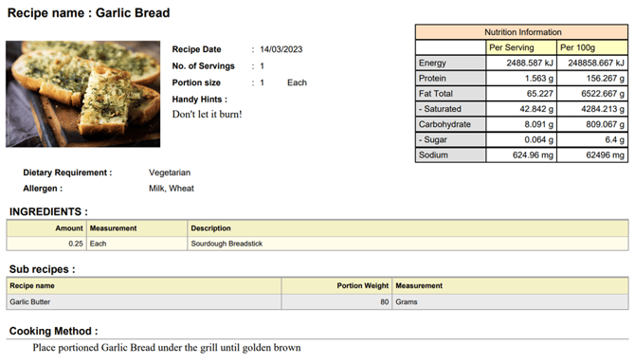Click the Cooking Method instruction text
The width and height of the screenshot is (635, 364).
click(x=167, y=348)
